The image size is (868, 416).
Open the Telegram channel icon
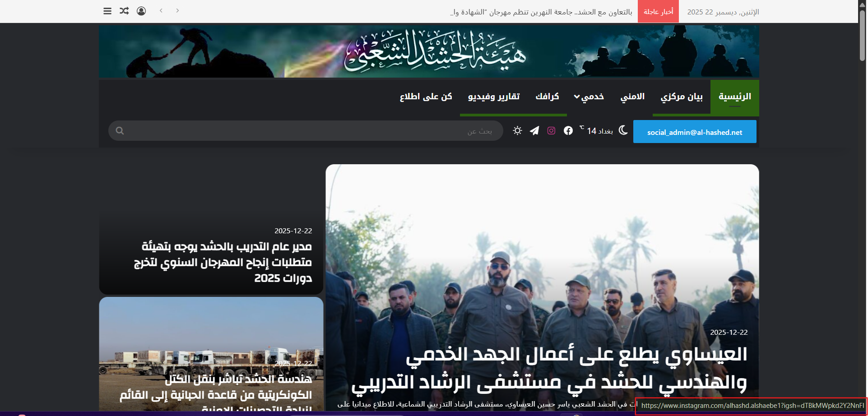pyautogui.click(x=534, y=131)
